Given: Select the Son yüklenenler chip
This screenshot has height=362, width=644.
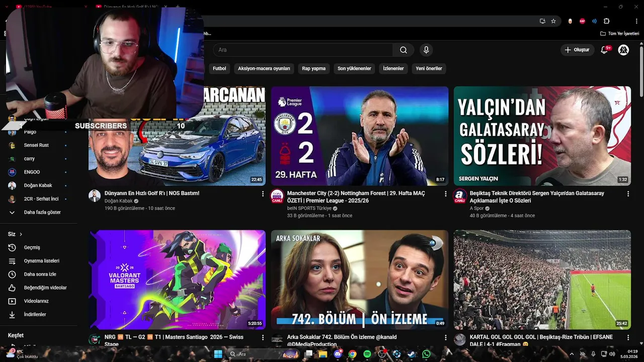Looking at the screenshot, I should [x=354, y=68].
